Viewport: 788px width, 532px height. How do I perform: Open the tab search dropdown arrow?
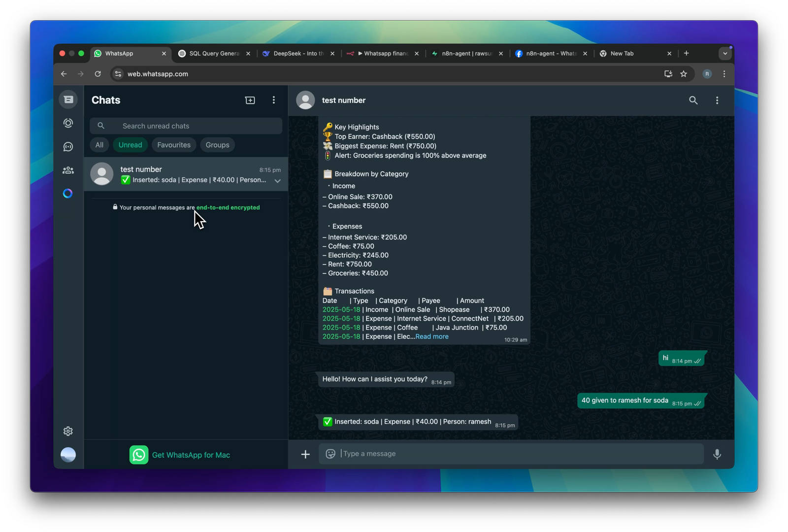[x=725, y=54]
